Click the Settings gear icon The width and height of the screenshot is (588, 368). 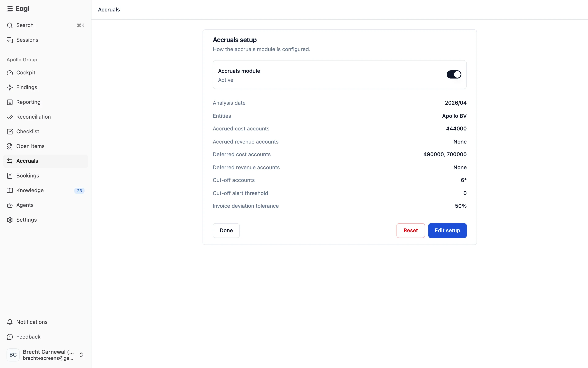(10, 220)
